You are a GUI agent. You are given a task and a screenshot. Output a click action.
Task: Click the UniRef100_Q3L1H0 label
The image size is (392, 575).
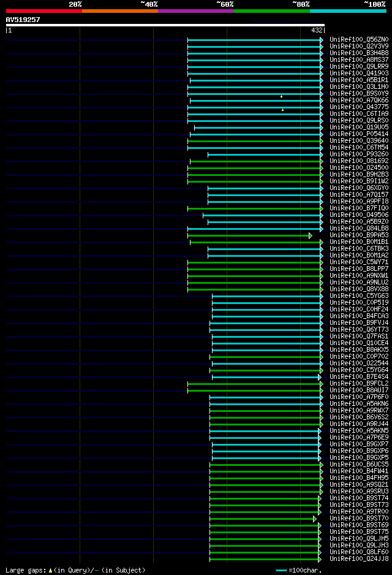pos(359,87)
